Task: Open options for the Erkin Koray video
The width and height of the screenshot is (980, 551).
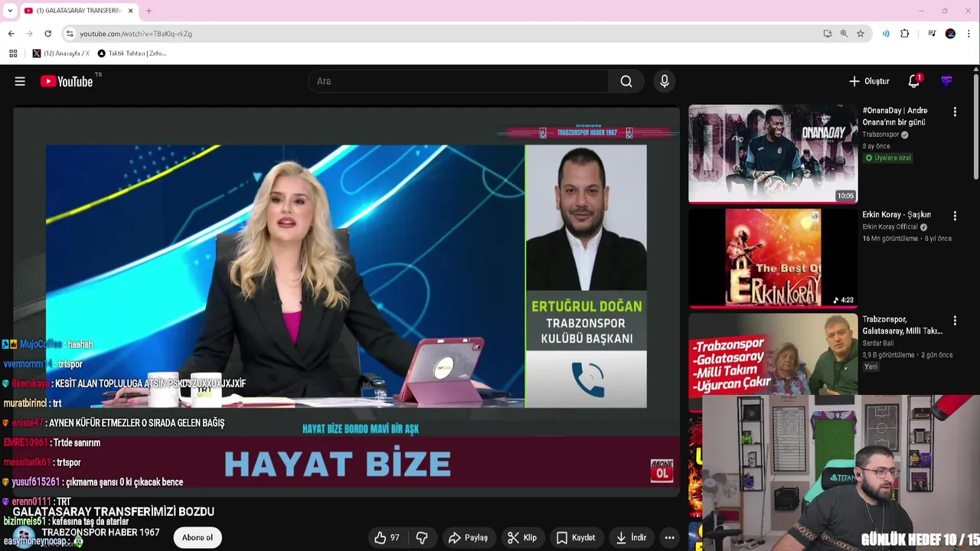Action: pyautogui.click(x=955, y=217)
